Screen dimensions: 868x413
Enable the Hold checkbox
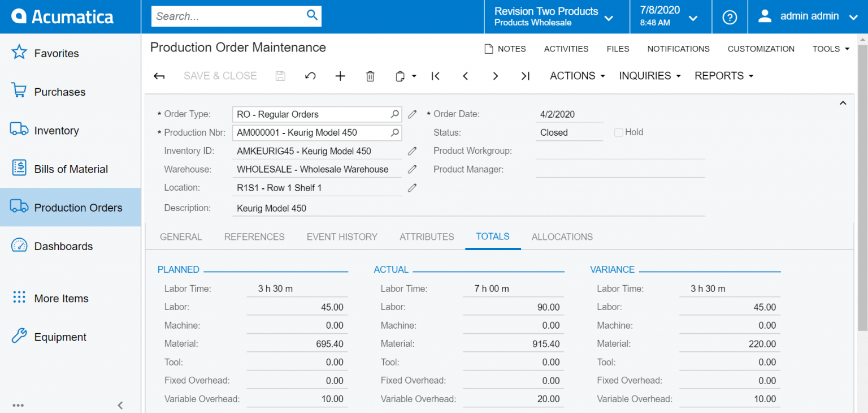[x=618, y=132]
